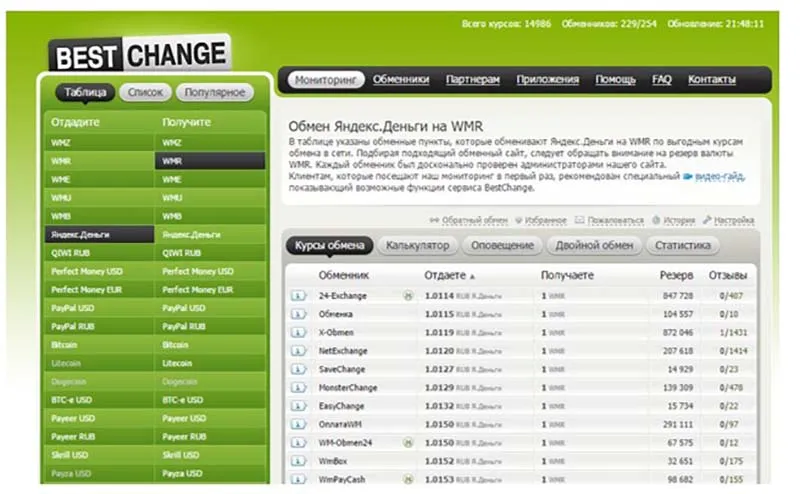Select PayPal USD in Отдадите column
The height and width of the screenshot is (494, 800).
(x=99, y=308)
